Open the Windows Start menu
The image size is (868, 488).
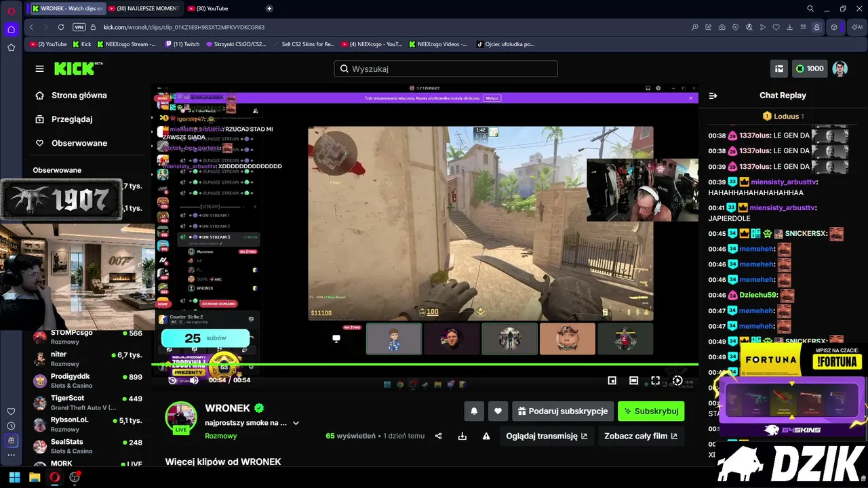click(14, 477)
